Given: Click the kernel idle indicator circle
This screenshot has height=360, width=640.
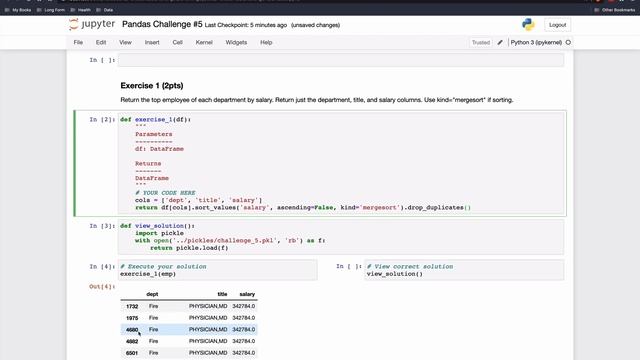Looking at the screenshot, I should pyautogui.click(x=568, y=42).
